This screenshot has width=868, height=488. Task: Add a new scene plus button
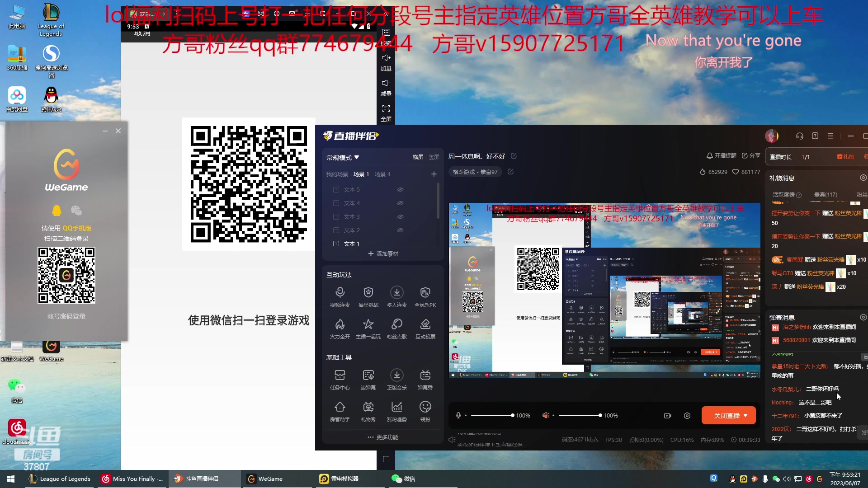434,174
